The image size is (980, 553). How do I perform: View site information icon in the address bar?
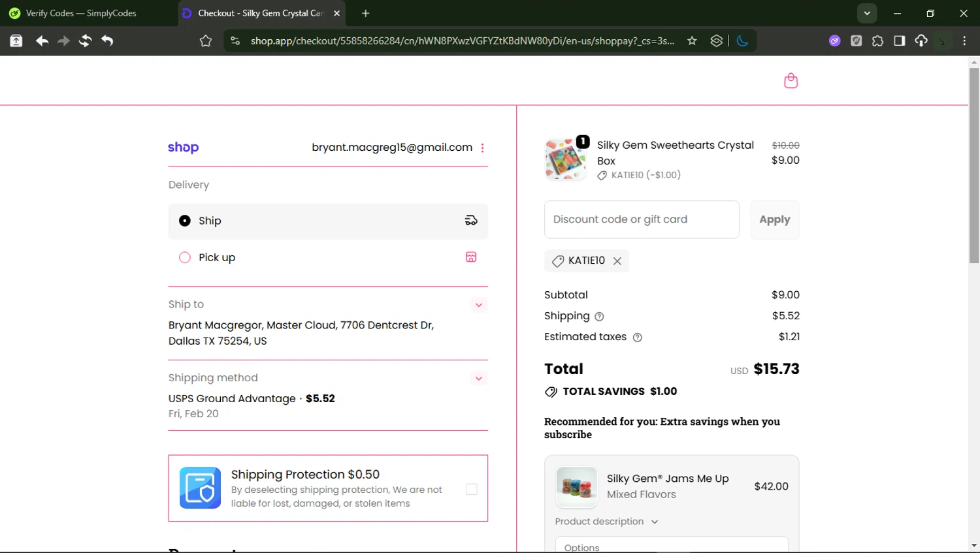point(235,40)
